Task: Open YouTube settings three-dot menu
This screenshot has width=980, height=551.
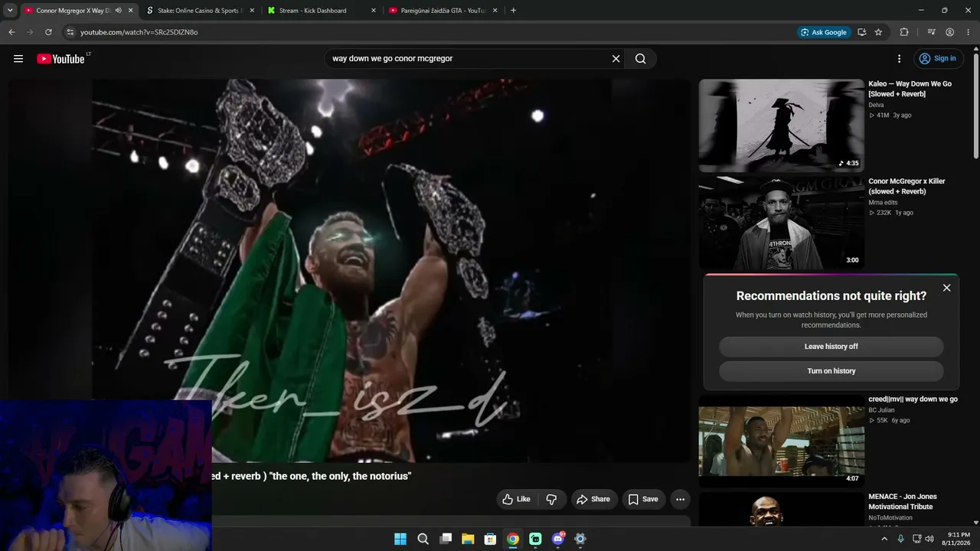Action: (x=899, y=59)
